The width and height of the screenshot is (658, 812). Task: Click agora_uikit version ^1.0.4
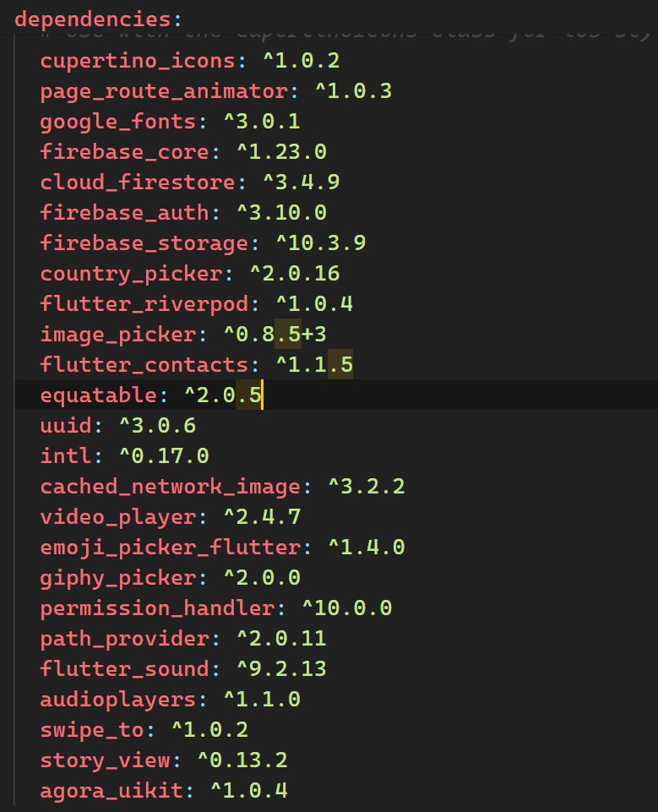249,791
